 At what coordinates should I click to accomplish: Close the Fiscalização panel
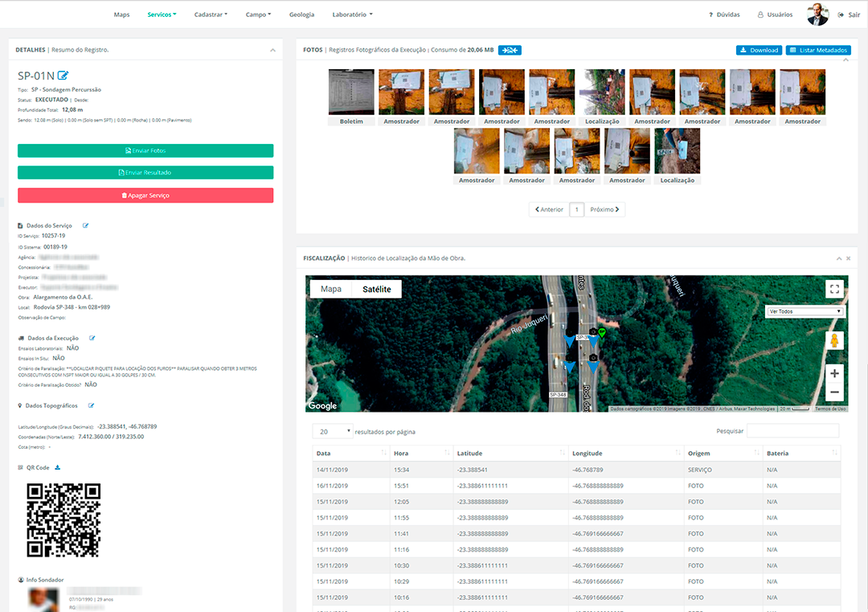click(848, 259)
